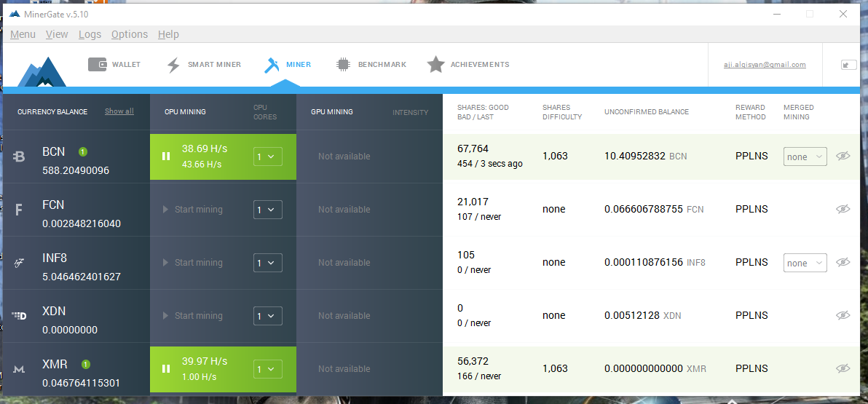
Task: Open FCN CPU cores dropdown
Action: 268,210
